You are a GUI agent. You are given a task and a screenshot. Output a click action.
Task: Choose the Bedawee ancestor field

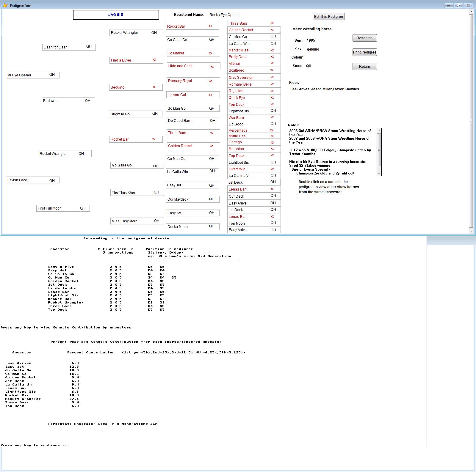pos(68,101)
